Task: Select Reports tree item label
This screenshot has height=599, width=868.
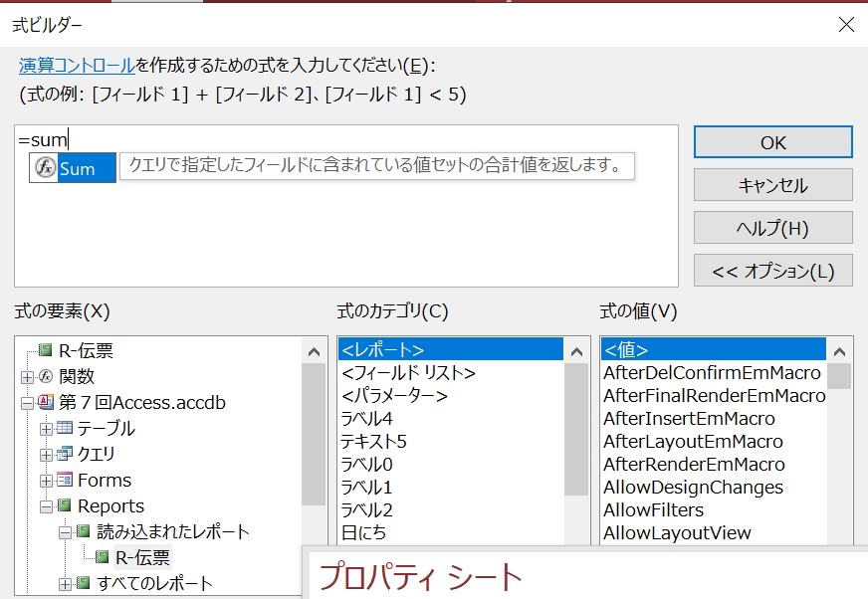Action: pos(110,505)
